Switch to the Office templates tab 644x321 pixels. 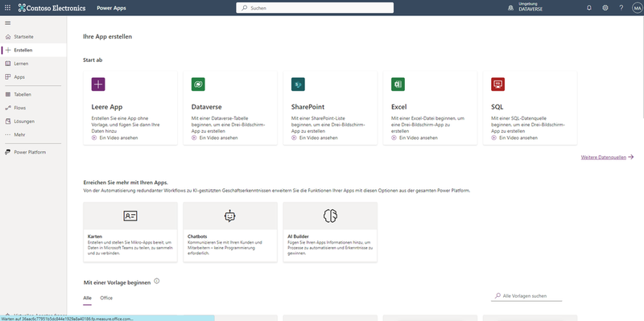[106, 298]
